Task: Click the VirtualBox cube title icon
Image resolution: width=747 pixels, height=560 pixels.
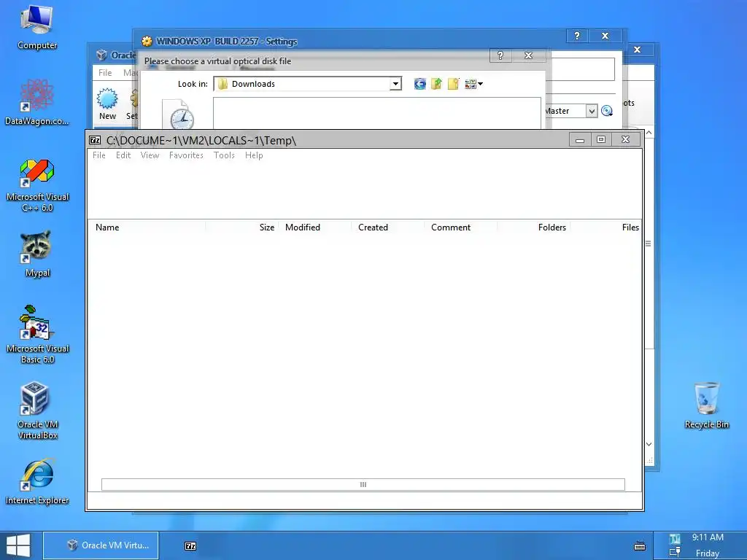Action: coord(101,55)
